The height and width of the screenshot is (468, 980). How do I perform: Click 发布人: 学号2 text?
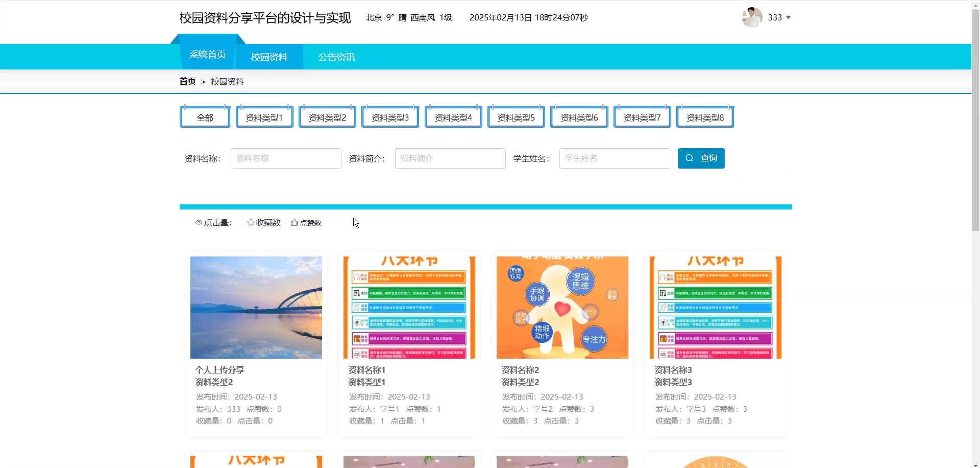pos(527,409)
